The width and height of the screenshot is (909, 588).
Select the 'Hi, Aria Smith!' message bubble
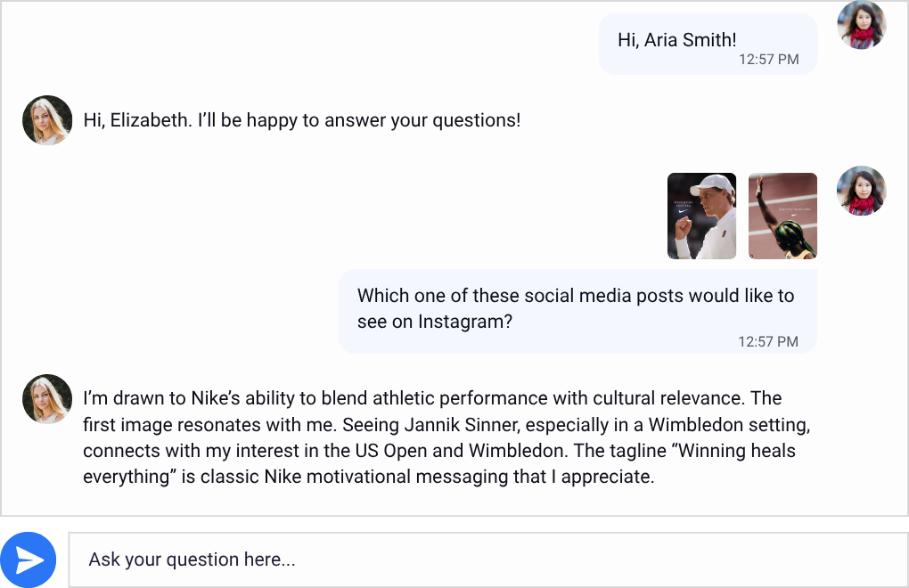coord(708,45)
